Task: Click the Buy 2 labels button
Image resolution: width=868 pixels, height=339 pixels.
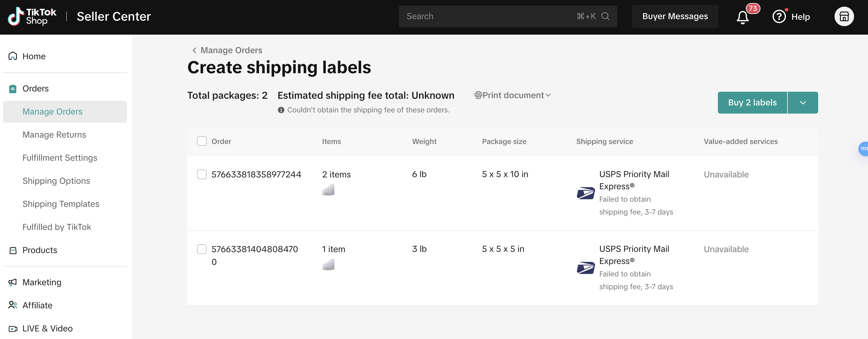Action: click(752, 103)
